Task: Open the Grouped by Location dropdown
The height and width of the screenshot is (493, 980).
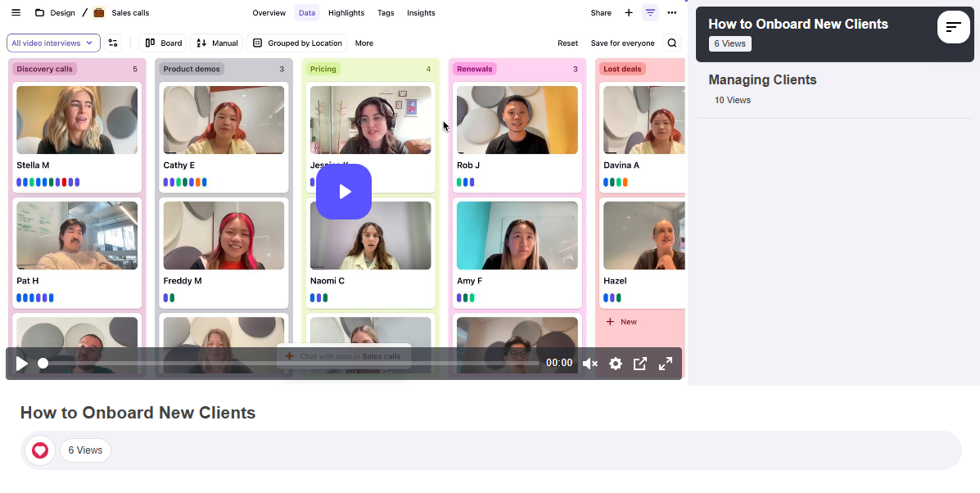Action: [x=297, y=43]
